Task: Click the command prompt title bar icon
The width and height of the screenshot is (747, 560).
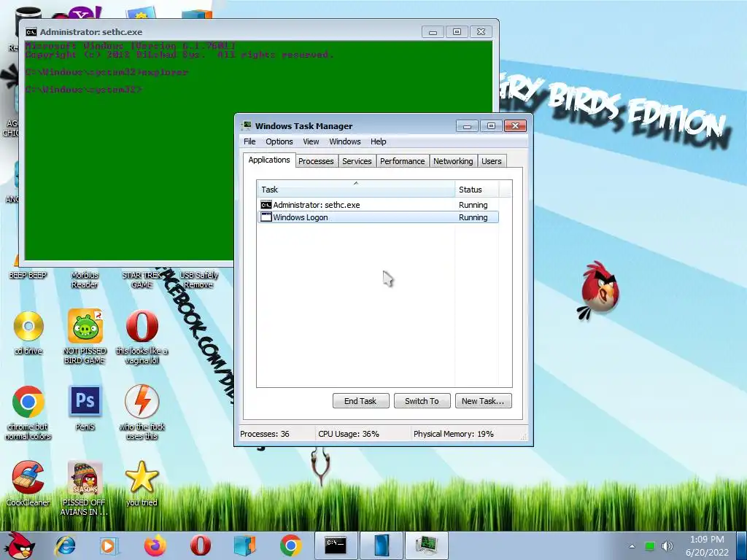Action: (x=31, y=32)
